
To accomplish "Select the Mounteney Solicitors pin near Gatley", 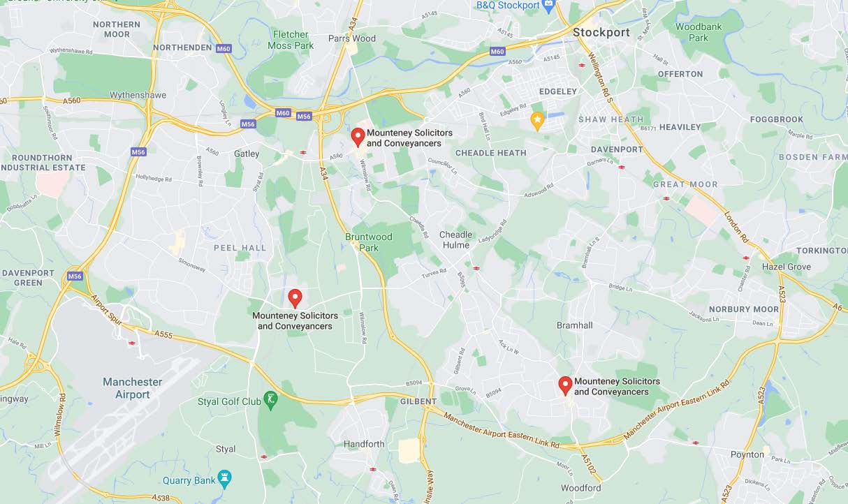I will 358,137.
